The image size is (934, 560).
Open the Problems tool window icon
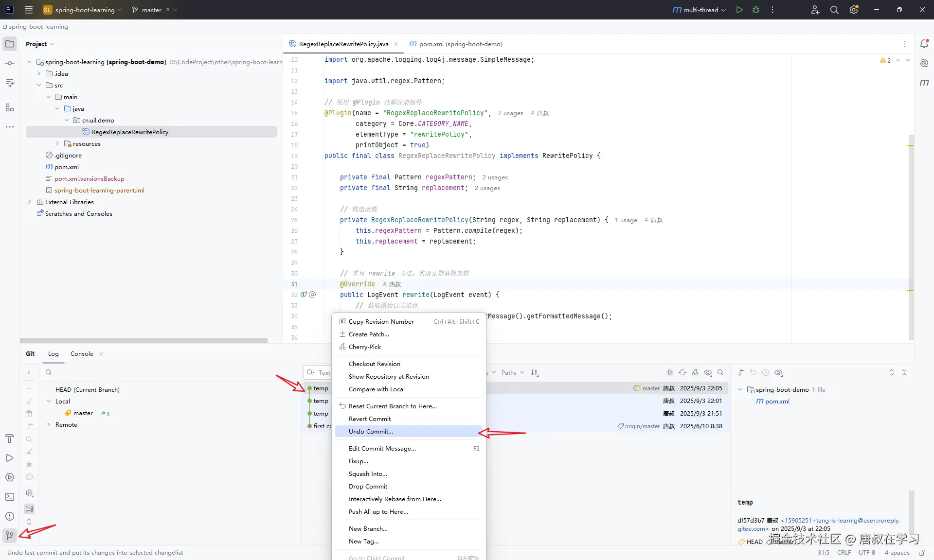click(10, 516)
